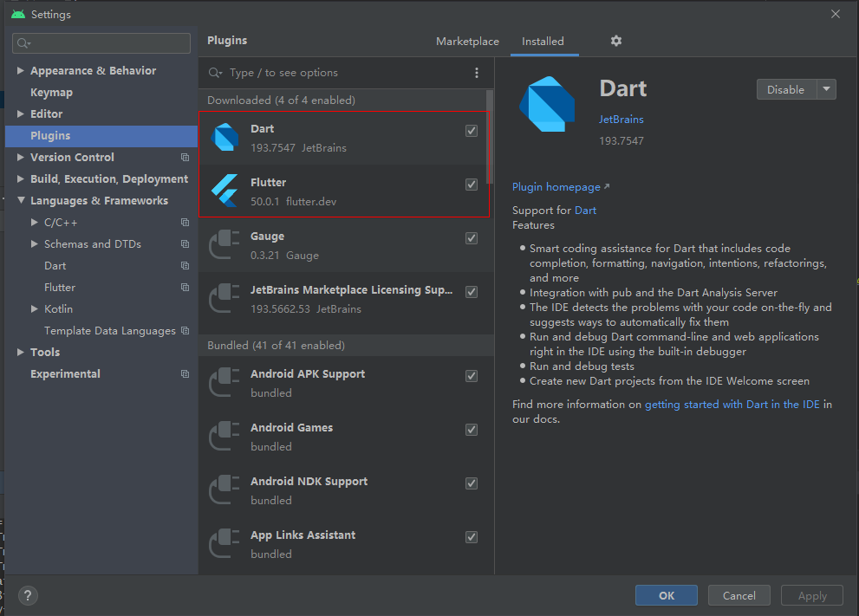Uncheck the Dart plugin checkbox
Screen dimensions: 859x616
[472, 131]
